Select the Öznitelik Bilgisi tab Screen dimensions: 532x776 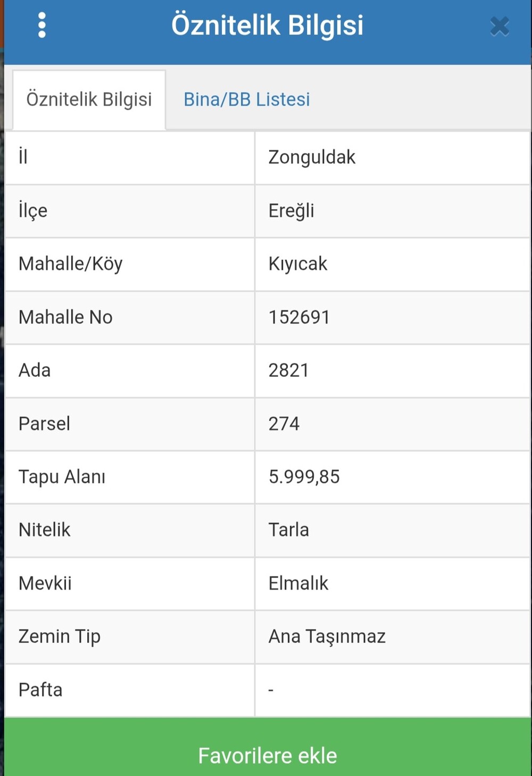tap(89, 100)
